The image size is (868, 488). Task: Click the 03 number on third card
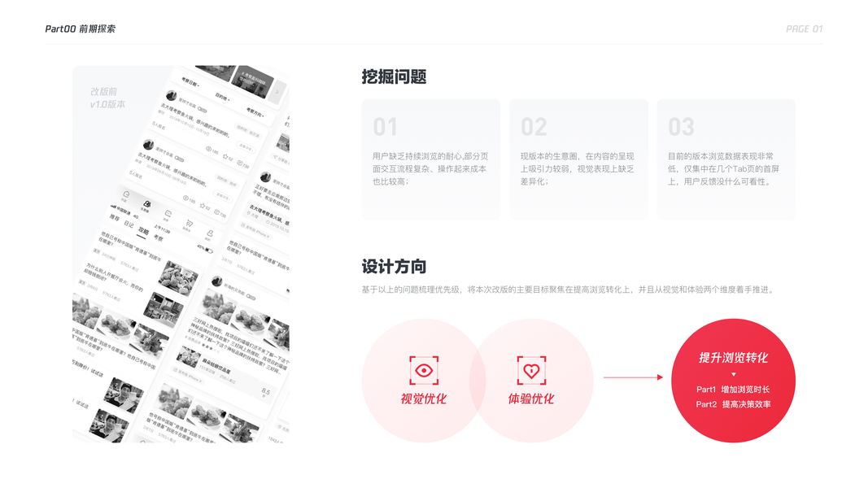681,127
